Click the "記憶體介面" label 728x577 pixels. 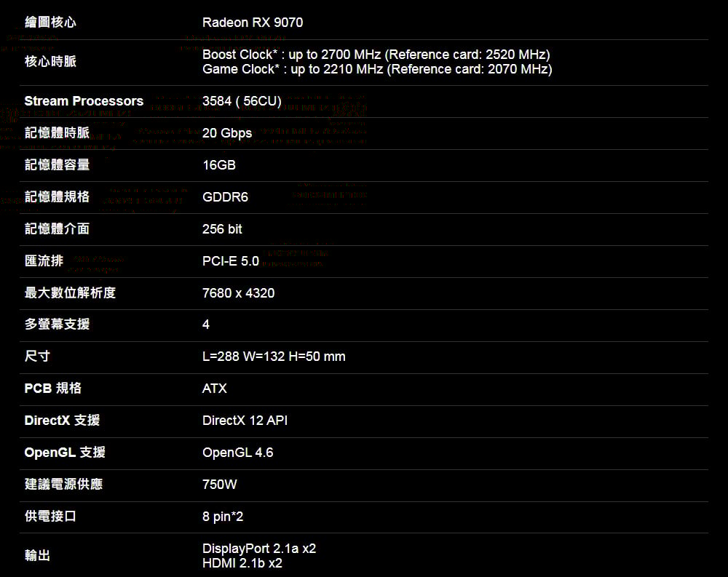[x=57, y=229]
